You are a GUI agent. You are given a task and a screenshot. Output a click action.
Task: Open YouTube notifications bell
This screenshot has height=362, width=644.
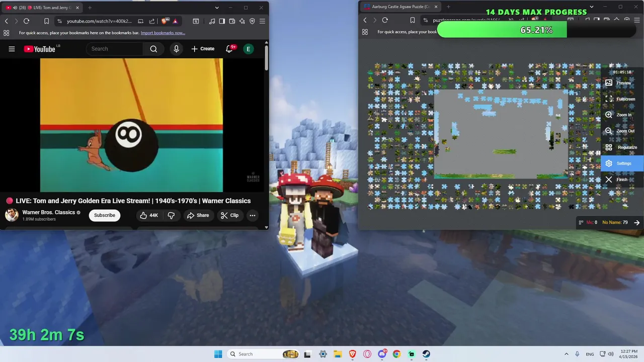[229, 49]
